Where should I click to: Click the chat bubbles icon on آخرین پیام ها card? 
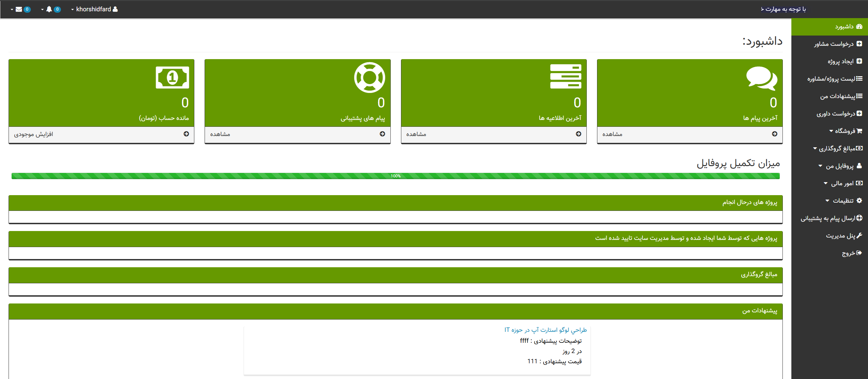[x=762, y=78]
